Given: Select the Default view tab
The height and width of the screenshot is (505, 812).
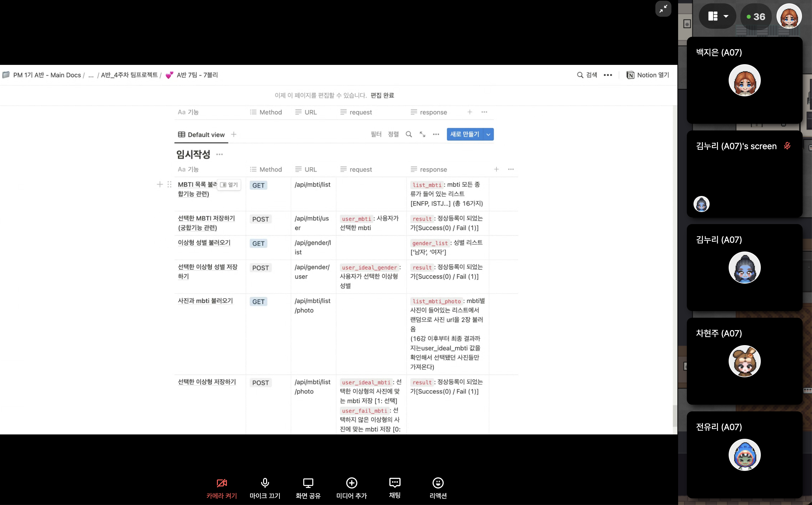Looking at the screenshot, I should pos(201,135).
